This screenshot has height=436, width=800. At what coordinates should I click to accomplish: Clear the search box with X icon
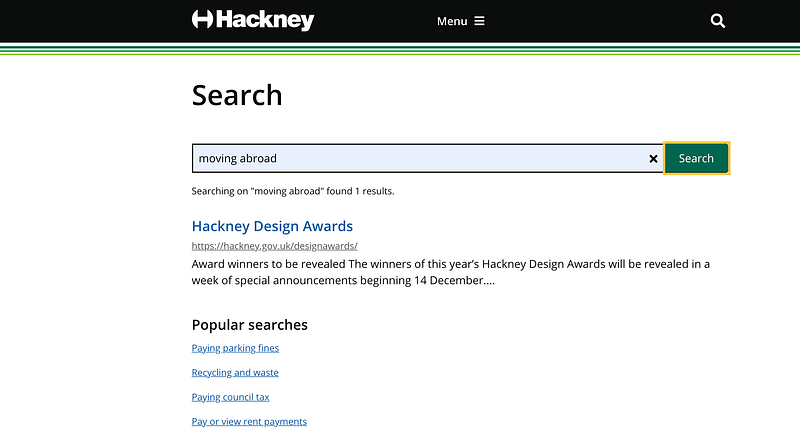tap(653, 159)
